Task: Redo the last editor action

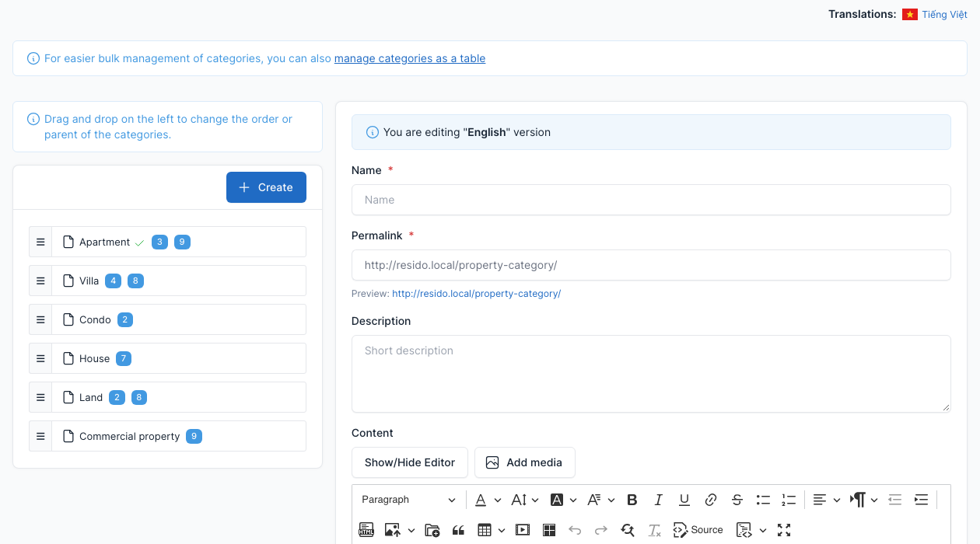Action: 601,530
